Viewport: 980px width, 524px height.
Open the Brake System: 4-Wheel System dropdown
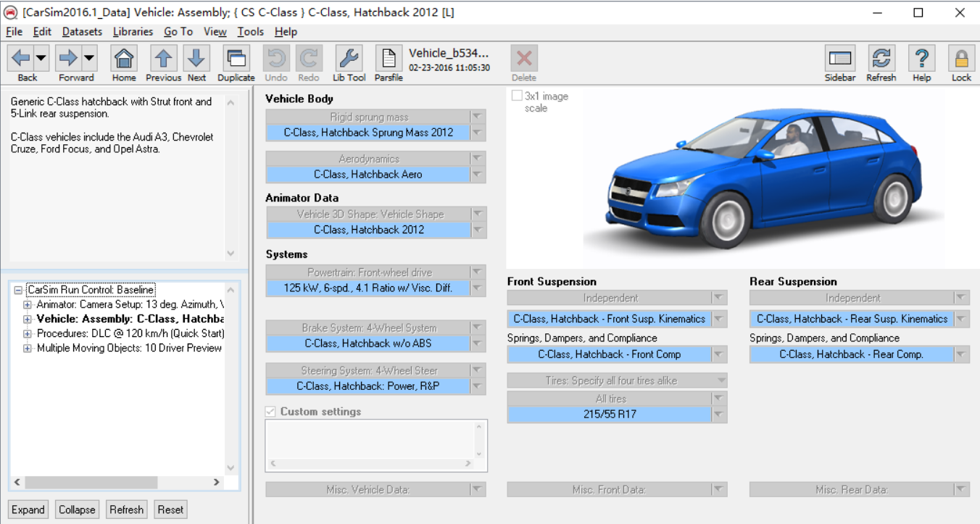pyautogui.click(x=478, y=328)
